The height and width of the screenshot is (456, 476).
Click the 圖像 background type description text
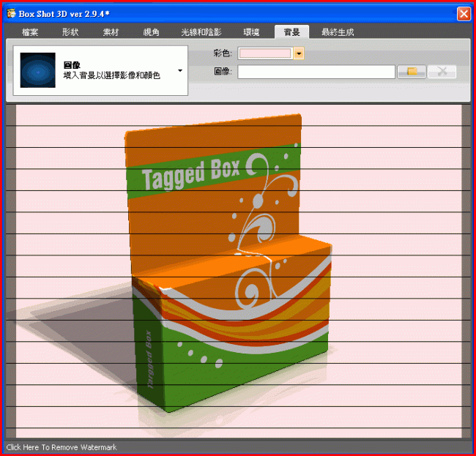tap(110, 75)
